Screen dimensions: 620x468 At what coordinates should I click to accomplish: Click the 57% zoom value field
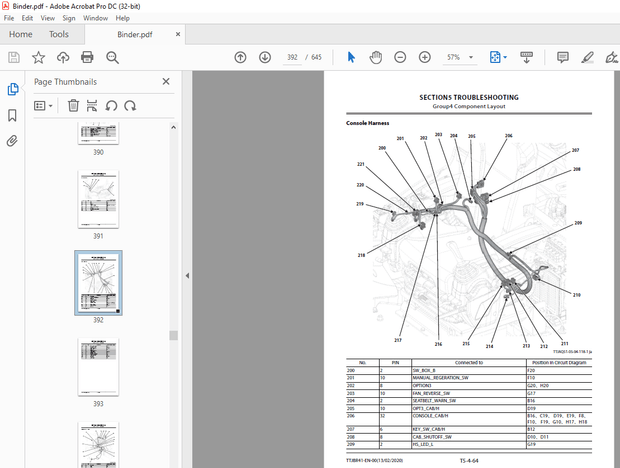(454, 57)
